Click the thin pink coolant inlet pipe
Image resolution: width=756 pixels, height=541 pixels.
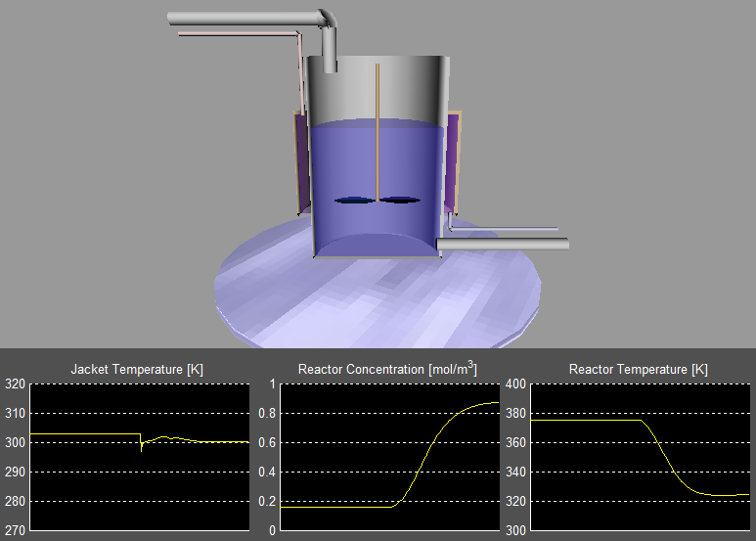point(239,34)
